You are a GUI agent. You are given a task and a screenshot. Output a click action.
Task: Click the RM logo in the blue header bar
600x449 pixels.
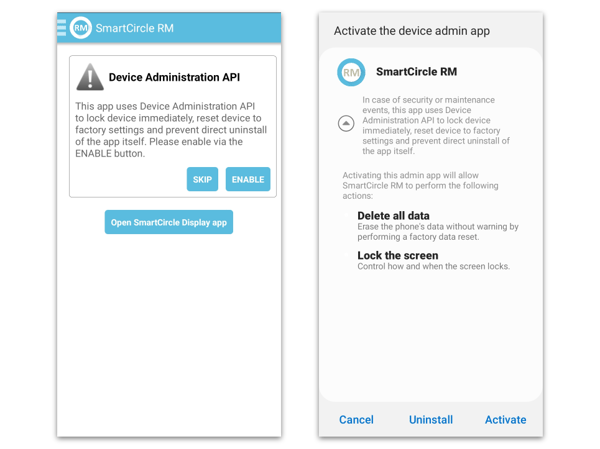tap(81, 28)
